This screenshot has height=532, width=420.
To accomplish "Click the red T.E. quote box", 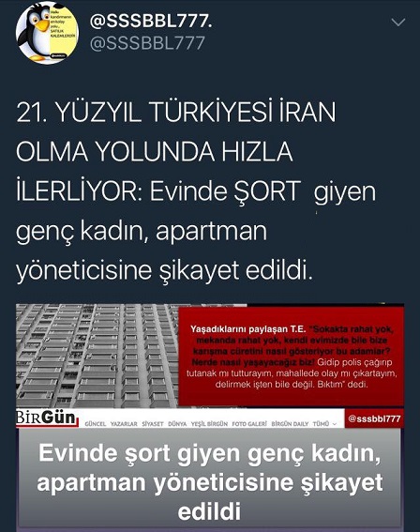I will [x=292, y=357].
